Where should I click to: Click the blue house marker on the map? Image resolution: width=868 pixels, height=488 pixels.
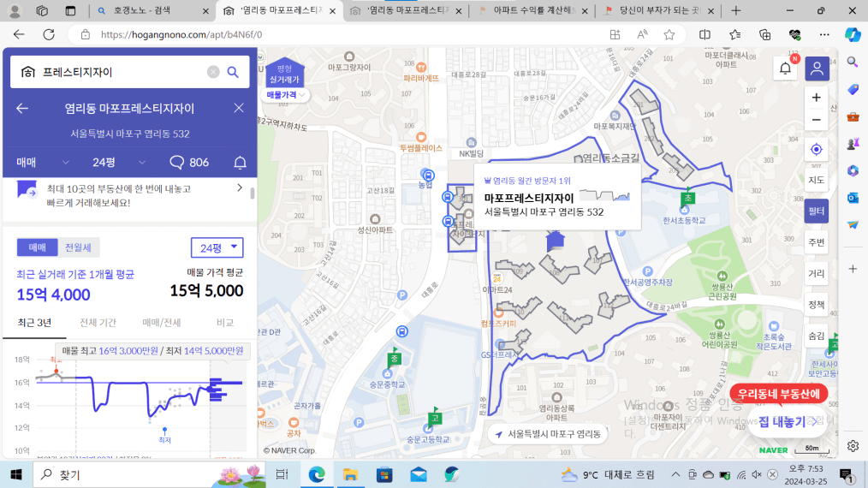pyautogui.click(x=556, y=241)
